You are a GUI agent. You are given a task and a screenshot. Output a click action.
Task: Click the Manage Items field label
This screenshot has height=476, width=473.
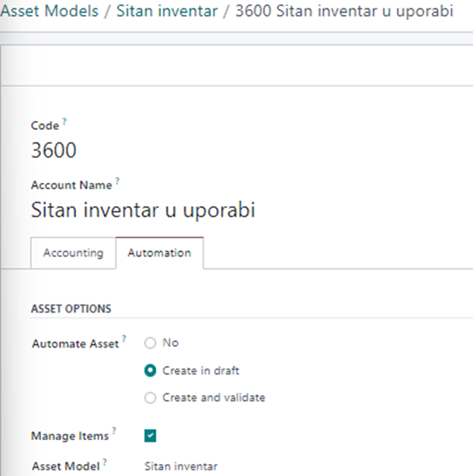70,436
